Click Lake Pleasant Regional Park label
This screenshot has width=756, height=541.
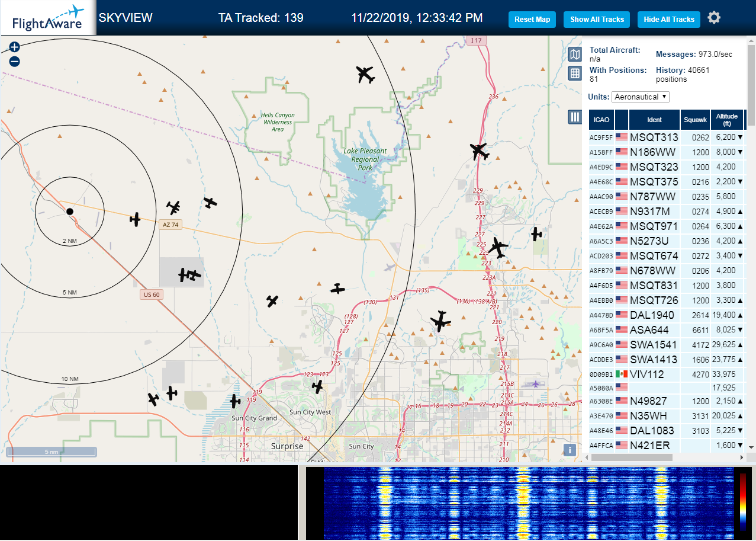365,159
